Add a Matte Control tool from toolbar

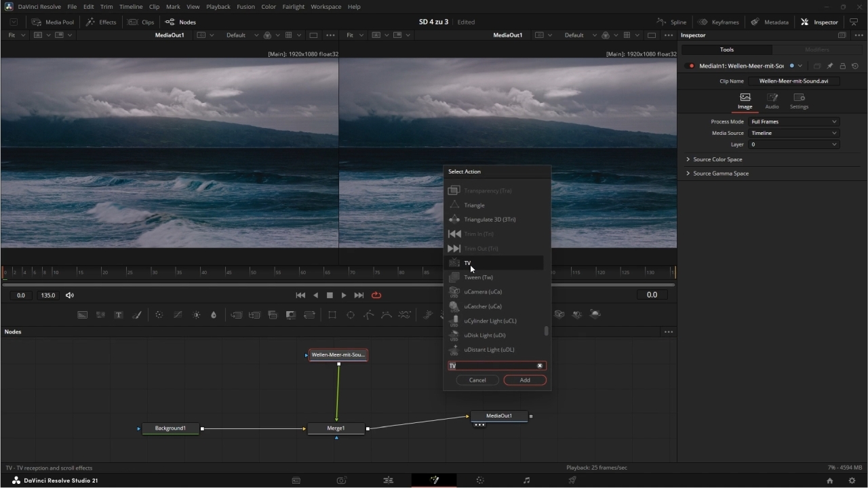click(291, 314)
